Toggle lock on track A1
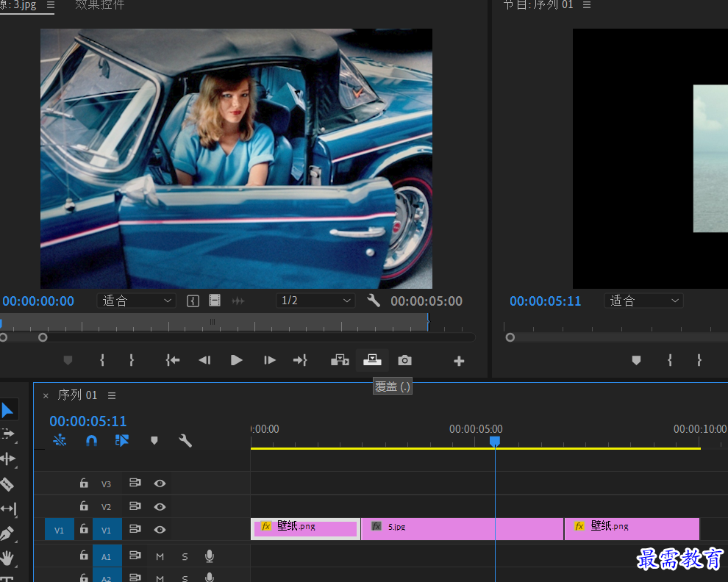The image size is (728, 582). (x=84, y=555)
